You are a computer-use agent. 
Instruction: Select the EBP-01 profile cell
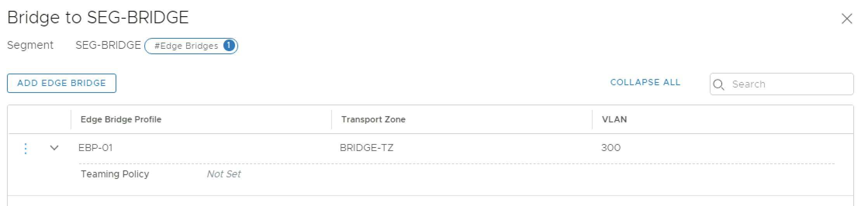coord(95,148)
